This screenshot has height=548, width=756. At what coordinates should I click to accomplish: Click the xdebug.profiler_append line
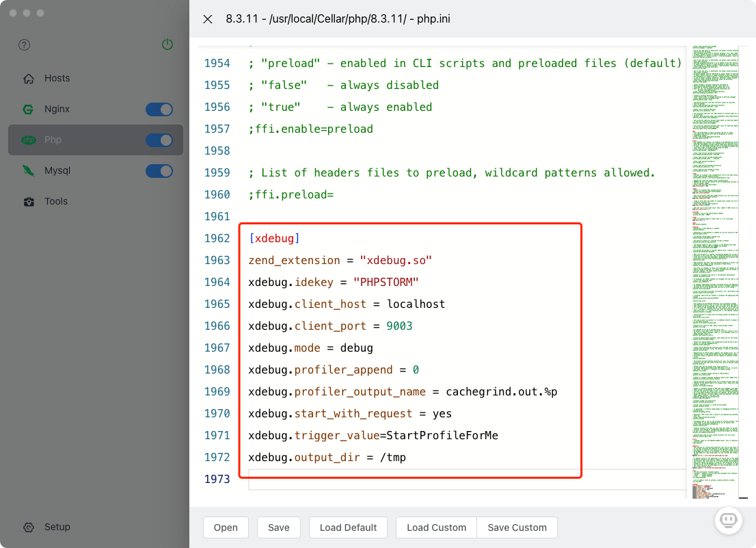[x=334, y=370]
